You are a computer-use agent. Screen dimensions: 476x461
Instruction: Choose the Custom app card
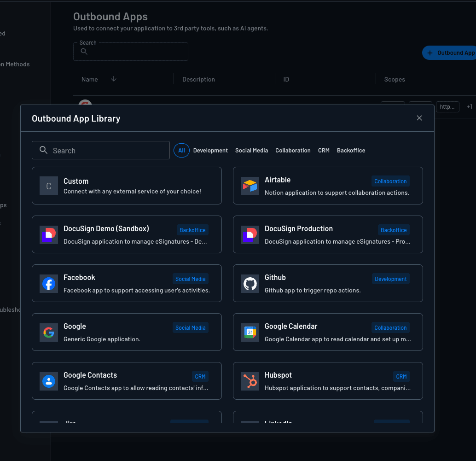[x=127, y=186]
